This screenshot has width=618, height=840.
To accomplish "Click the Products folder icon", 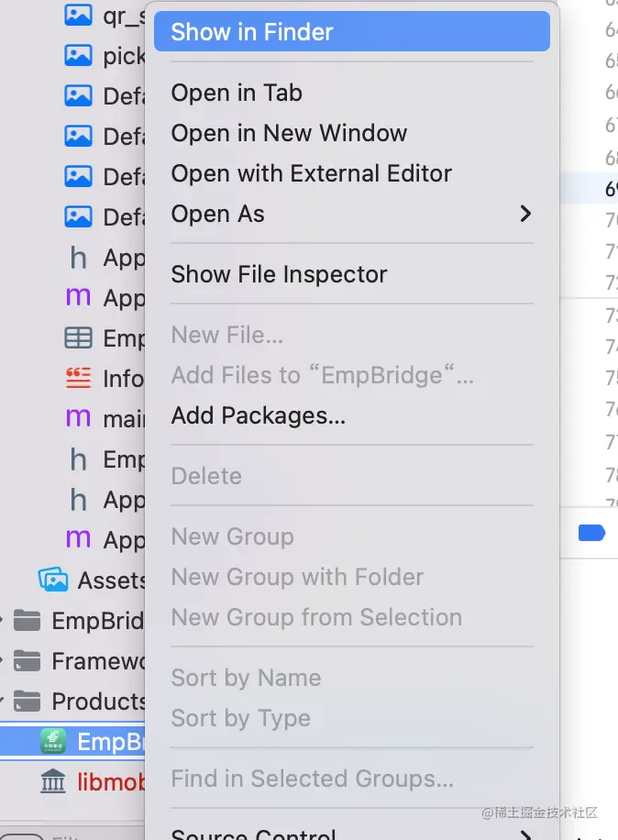I will pos(28,702).
